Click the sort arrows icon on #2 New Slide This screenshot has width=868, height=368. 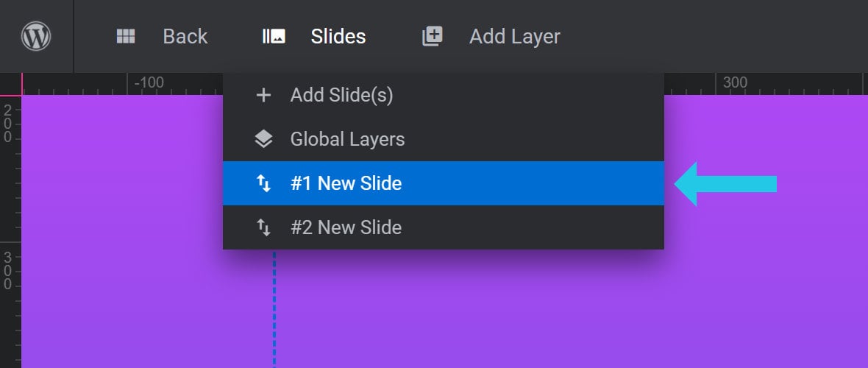[263, 227]
